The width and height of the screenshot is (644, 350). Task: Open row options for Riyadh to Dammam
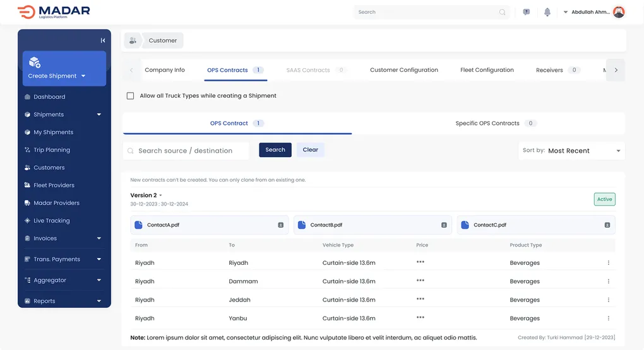(609, 281)
